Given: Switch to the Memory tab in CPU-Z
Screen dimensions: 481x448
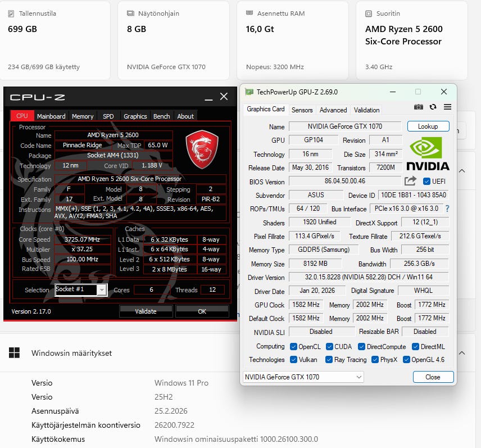Looking at the screenshot, I should (x=83, y=116).
